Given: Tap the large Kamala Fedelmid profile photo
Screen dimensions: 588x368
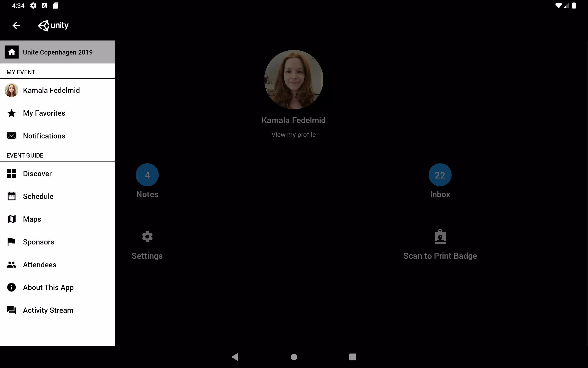Looking at the screenshot, I should point(294,80).
